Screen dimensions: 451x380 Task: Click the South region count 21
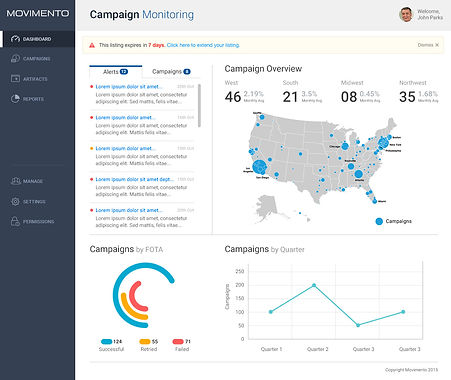pyautogui.click(x=290, y=97)
